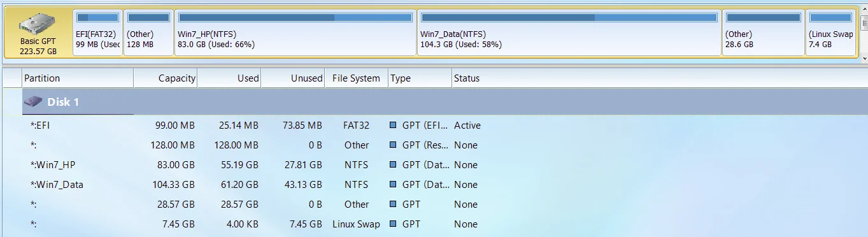Screen dimensions: 868x237
Task: Click the 73.85 MB unused cell
Action: click(x=302, y=126)
